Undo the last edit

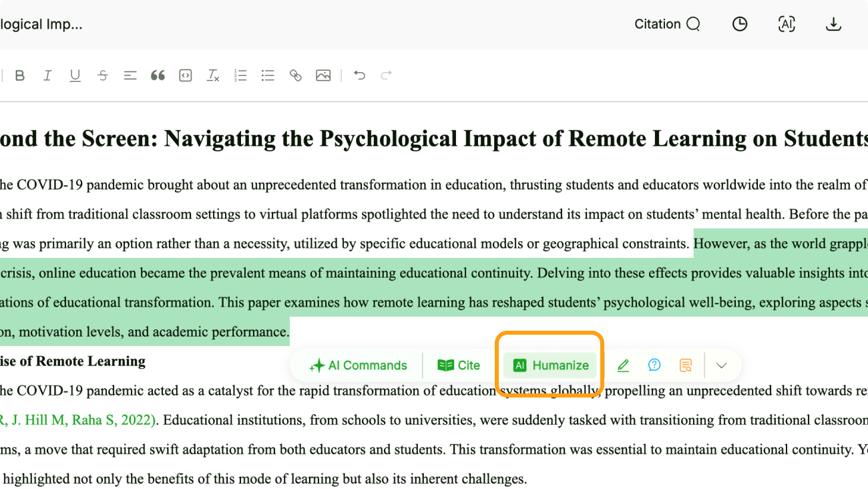pos(359,75)
